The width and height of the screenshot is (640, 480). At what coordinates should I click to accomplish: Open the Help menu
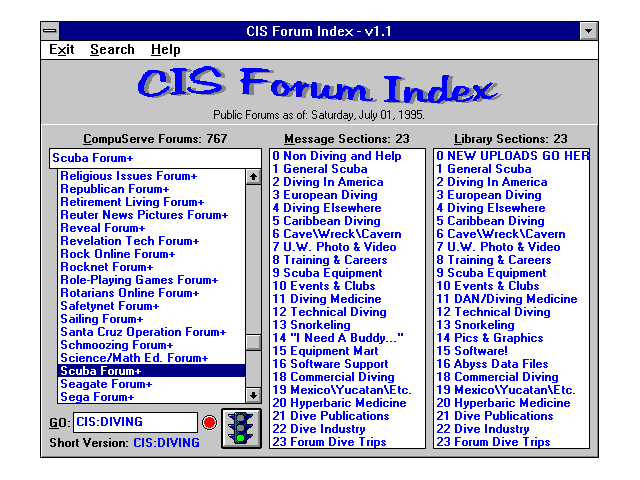pyautogui.click(x=166, y=49)
